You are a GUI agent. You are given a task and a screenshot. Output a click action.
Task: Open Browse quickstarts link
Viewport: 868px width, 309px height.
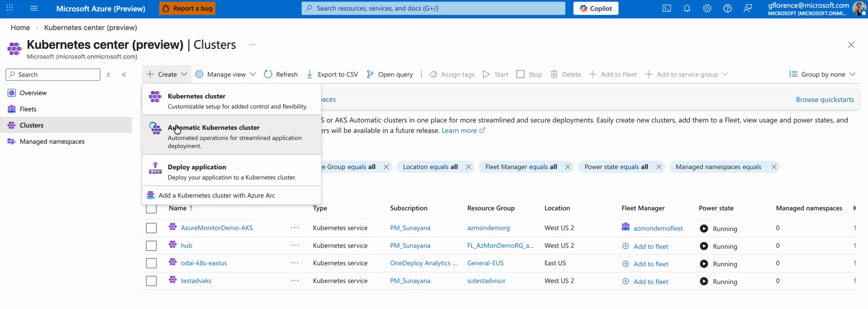[x=825, y=99]
